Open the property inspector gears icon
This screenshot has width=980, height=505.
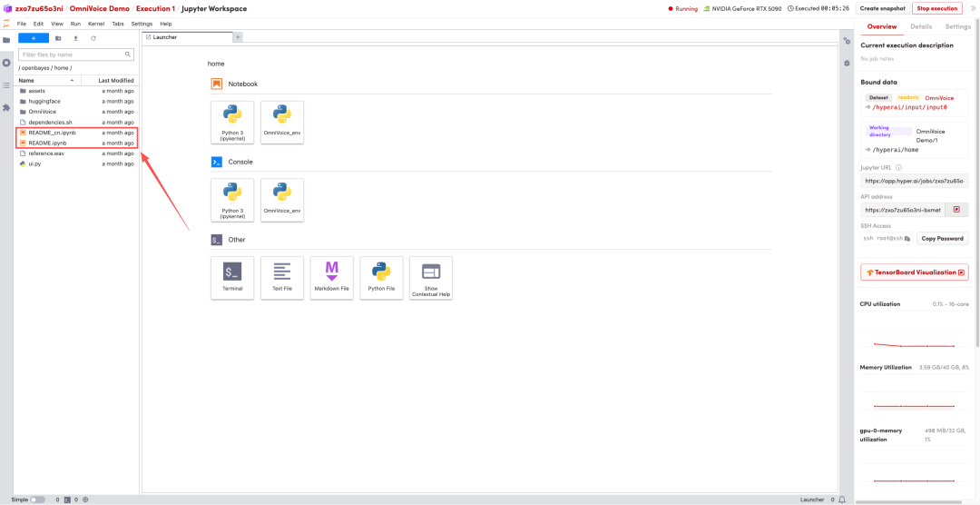(847, 41)
